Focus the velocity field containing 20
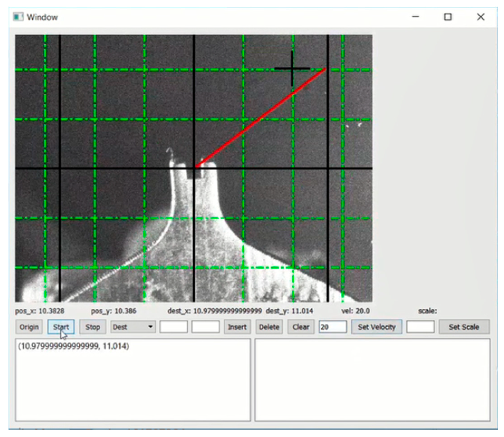 tap(333, 327)
